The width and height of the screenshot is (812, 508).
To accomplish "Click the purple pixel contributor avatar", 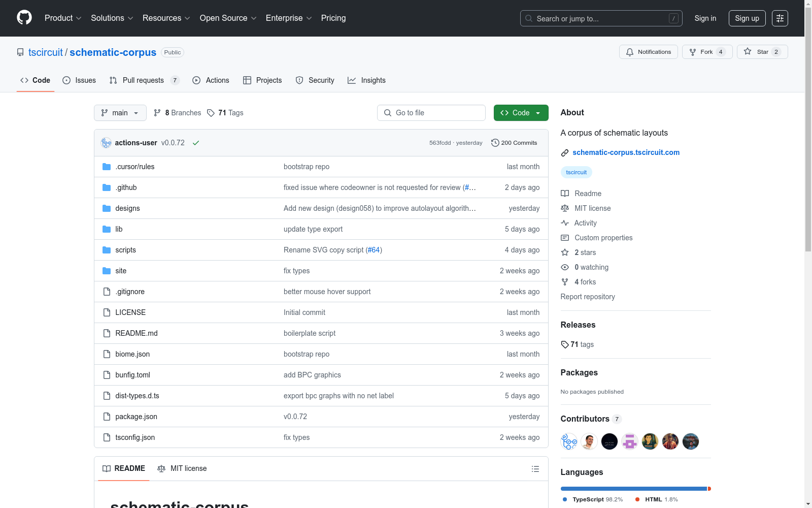I will click(630, 441).
